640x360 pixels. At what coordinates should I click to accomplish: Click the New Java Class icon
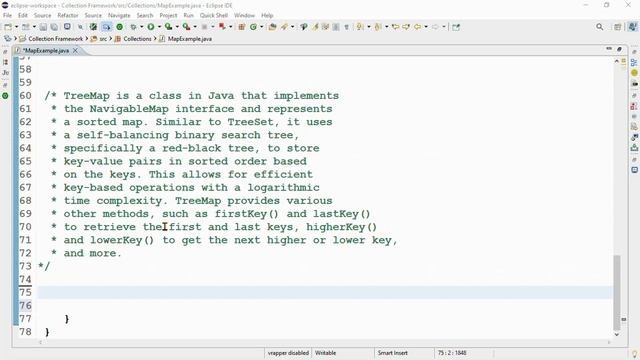[253, 27]
